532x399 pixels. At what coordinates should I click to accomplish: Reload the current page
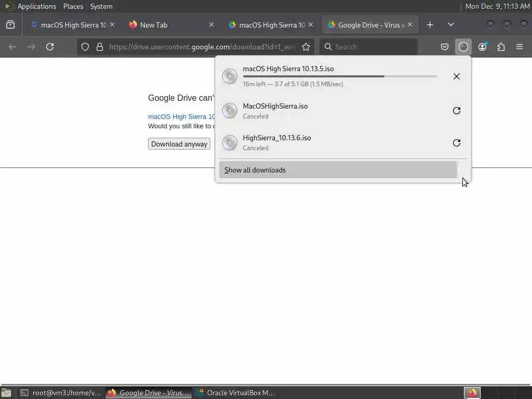pyautogui.click(x=50, y=47)
